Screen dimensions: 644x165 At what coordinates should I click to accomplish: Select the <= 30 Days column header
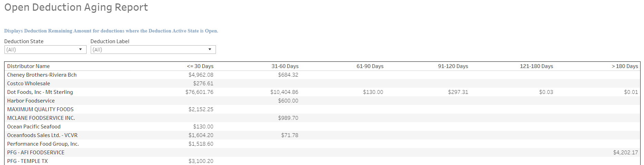tap(200, 66)
